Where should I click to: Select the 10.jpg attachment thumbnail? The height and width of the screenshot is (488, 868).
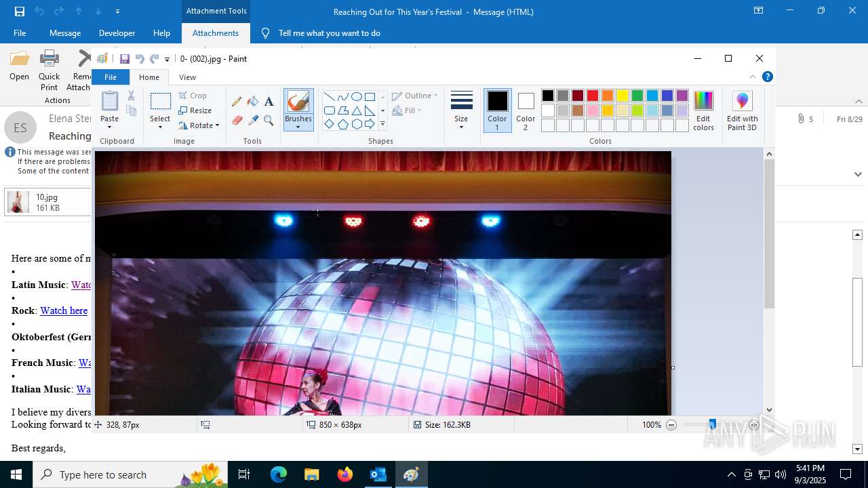point(18,202)
